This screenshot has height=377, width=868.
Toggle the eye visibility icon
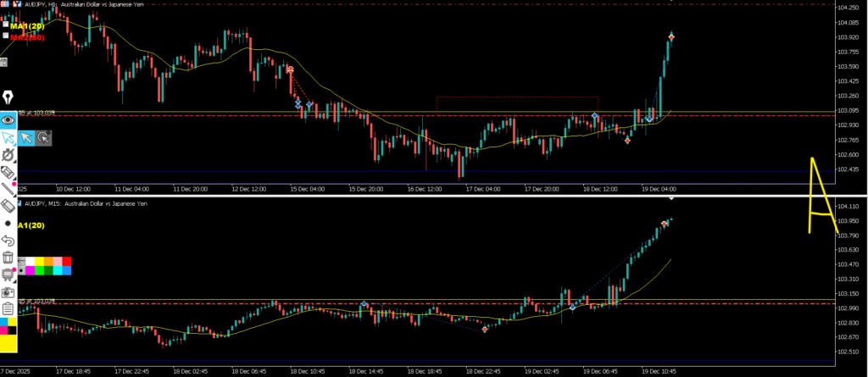(x=8, y=119)
